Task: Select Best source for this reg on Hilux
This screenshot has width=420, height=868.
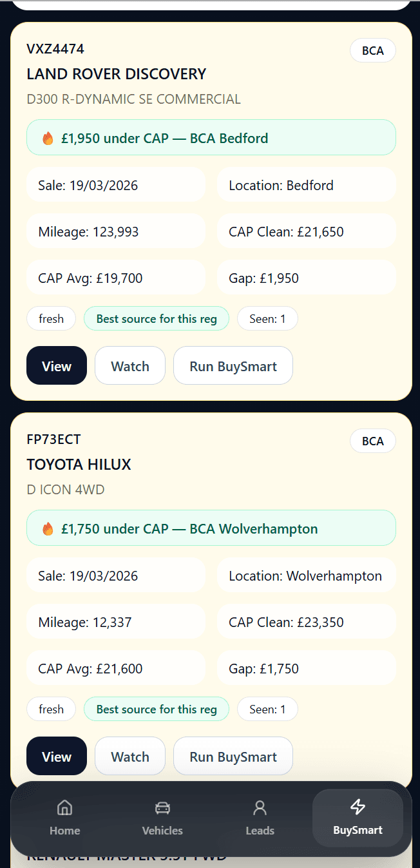Action: click(x=156, y=709)
